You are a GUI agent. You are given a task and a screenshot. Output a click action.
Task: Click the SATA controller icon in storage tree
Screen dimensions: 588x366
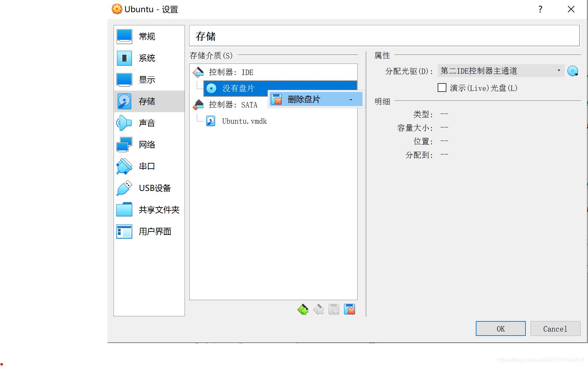pos(198,105)
